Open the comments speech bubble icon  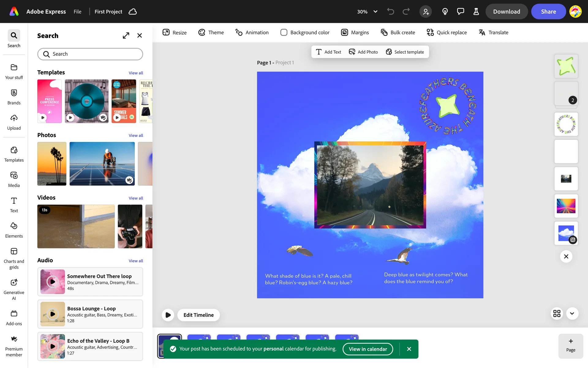click(460, 12)
